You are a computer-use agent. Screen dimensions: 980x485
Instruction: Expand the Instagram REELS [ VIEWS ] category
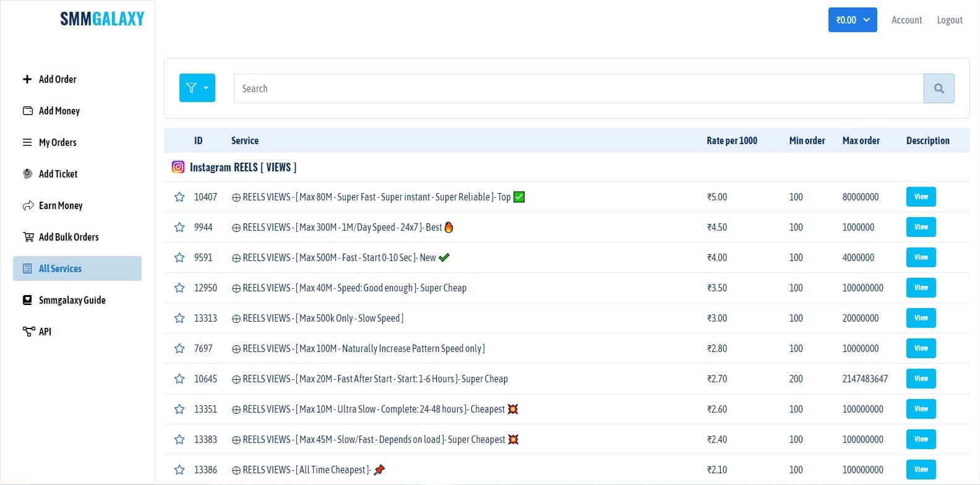click(243, 167)
